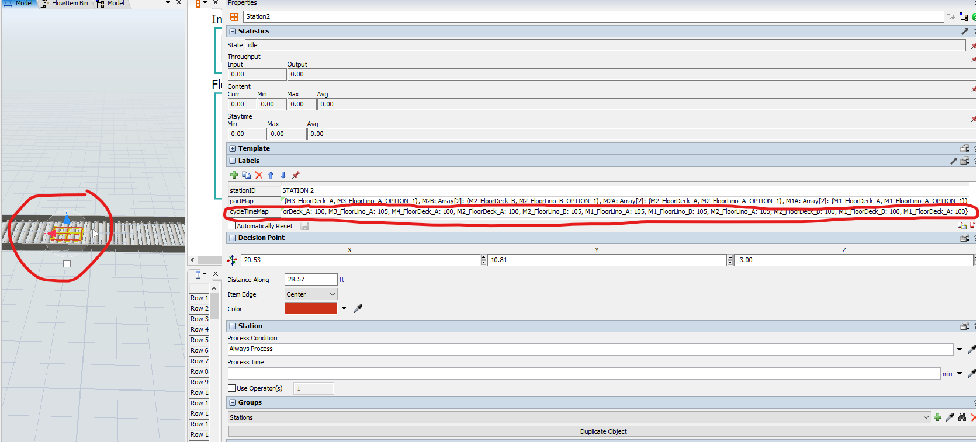Screen dimensions: 980x442
Task: Click the Distance Along input field
Action: [x=310, y=280]
